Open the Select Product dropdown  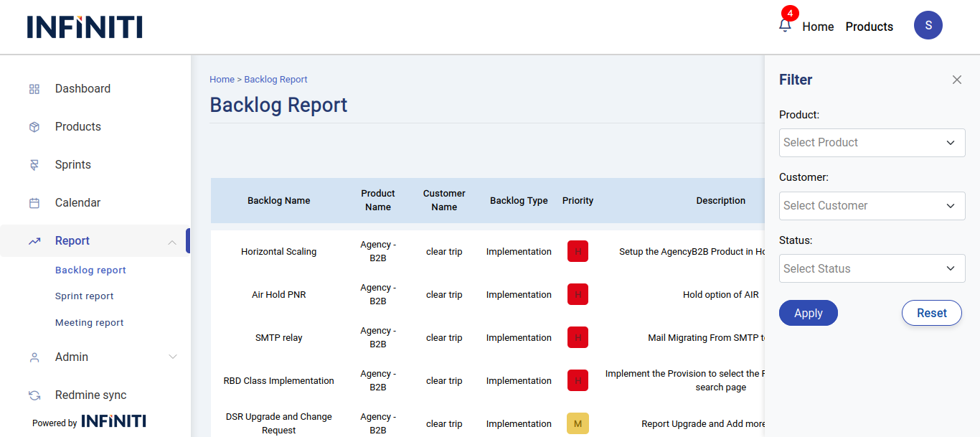tap(872, 143)
